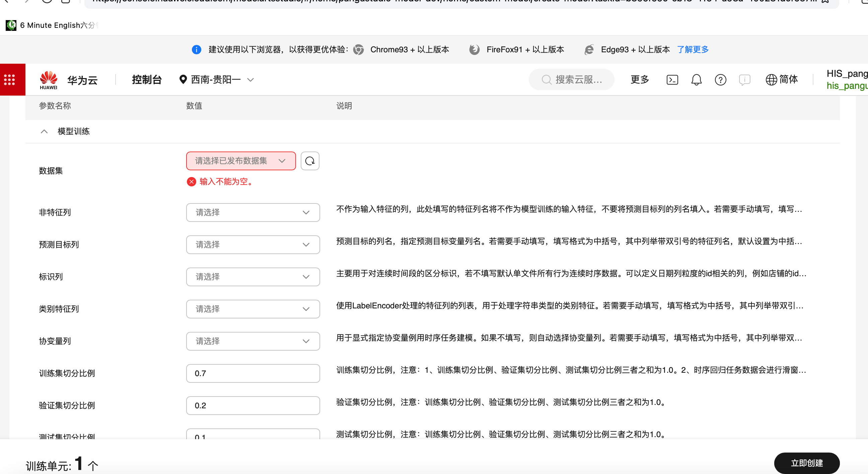
Task: Open the 预测目标列 dropdown
Action: click(253, 245)
